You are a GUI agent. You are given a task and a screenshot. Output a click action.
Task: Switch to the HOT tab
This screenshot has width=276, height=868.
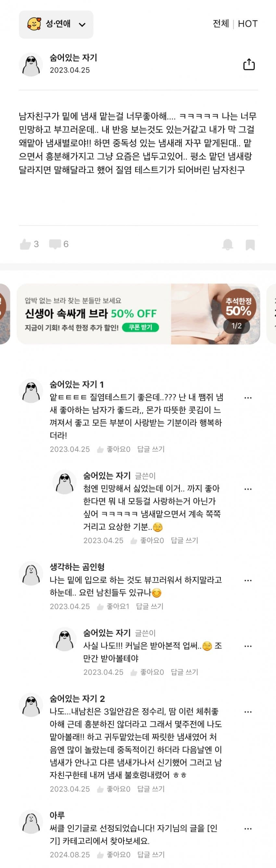248,24
